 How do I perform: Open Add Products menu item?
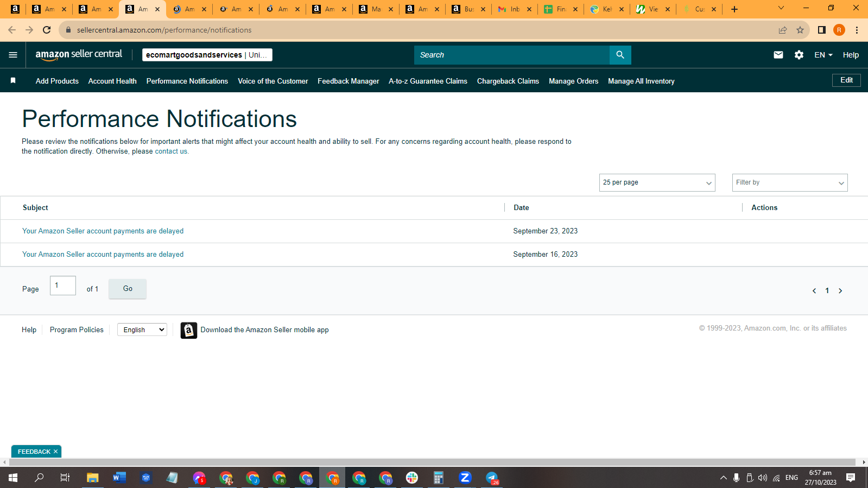57,81
